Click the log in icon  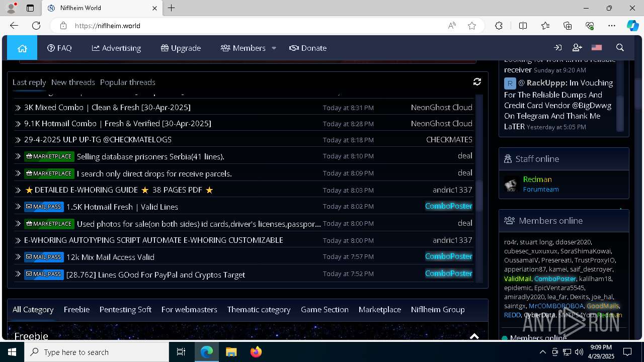(557, 48)
